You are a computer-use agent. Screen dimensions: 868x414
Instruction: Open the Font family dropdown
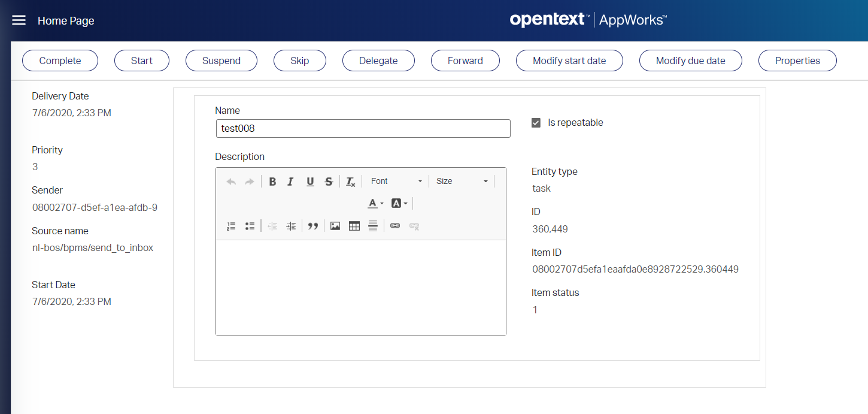tap(396, 181)
